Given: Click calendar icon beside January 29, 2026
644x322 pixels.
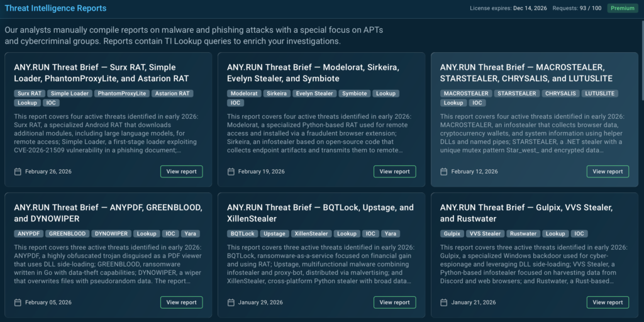Looking at the screenshot, I should coord(231,303).
